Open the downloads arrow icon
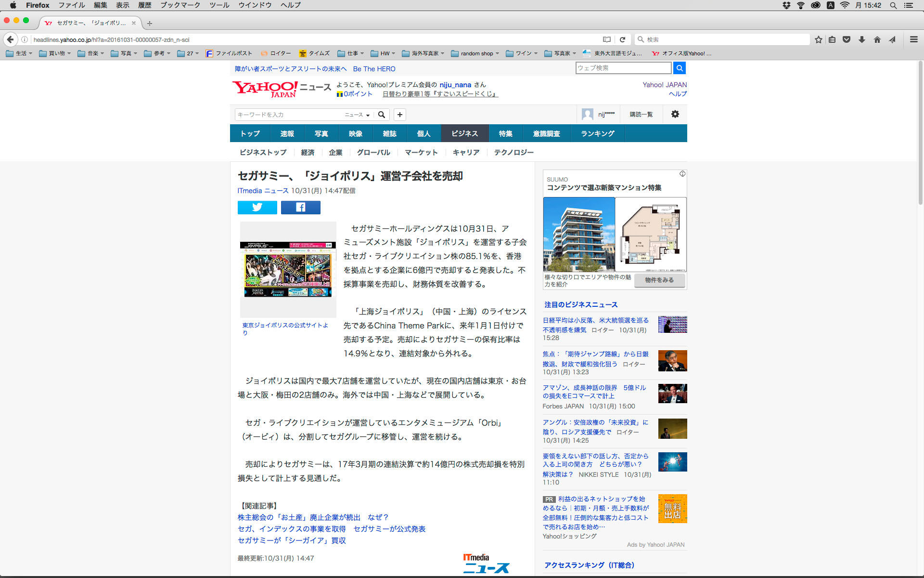Image resolution: width=924 pixels, height=578 pixels. click(x=861, y=39)
